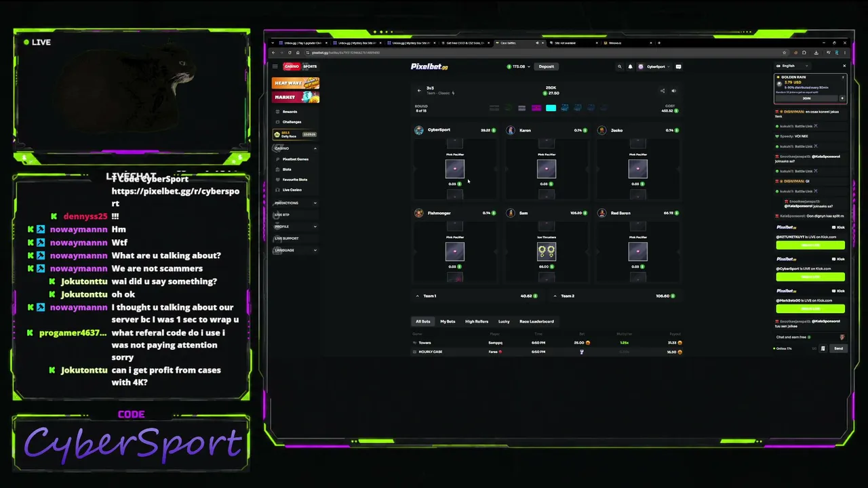Image resolution: width=868 pixels, height=488 pixels.
Task: Open Slots in the sidebar
Action: [287, 169]
